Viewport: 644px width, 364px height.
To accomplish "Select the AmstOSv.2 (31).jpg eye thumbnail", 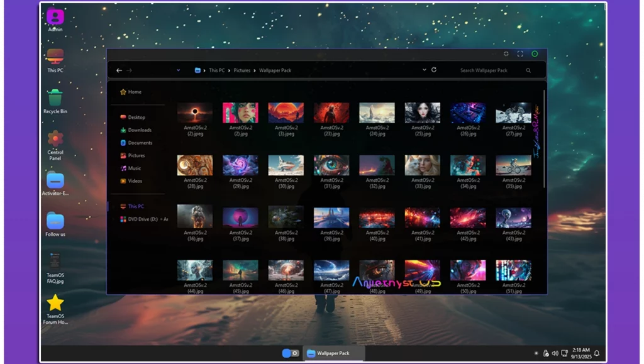I will (331, 165).
